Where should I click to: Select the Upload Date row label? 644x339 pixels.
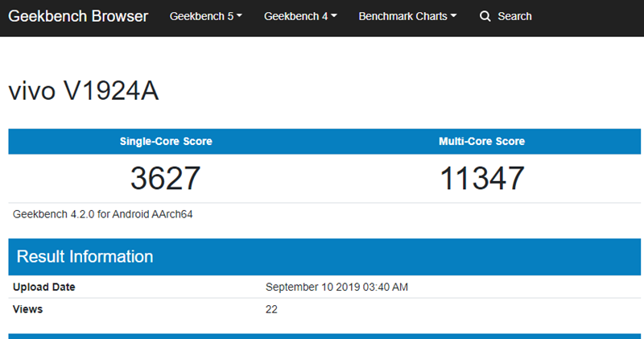click(x=44, y=287)
